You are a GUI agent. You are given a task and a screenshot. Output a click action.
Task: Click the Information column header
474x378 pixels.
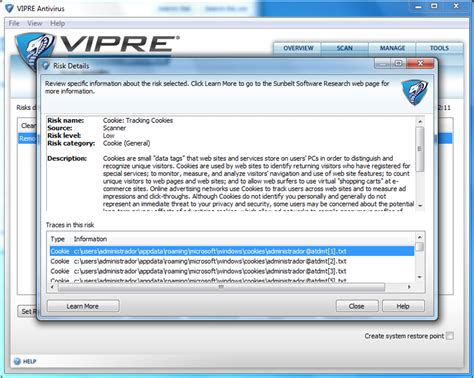[90, 239]
